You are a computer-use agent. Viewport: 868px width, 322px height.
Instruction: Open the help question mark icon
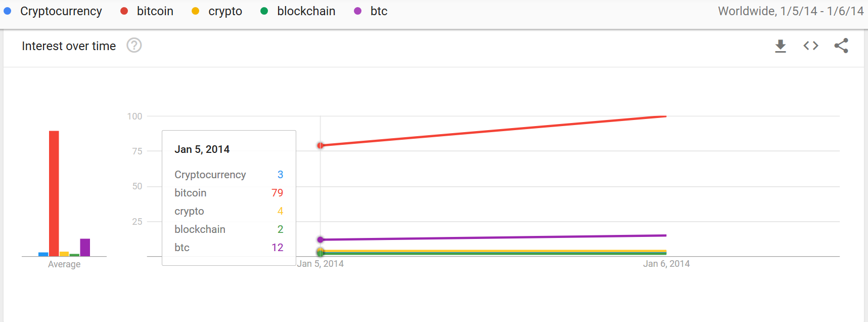[x=134, y=46]
